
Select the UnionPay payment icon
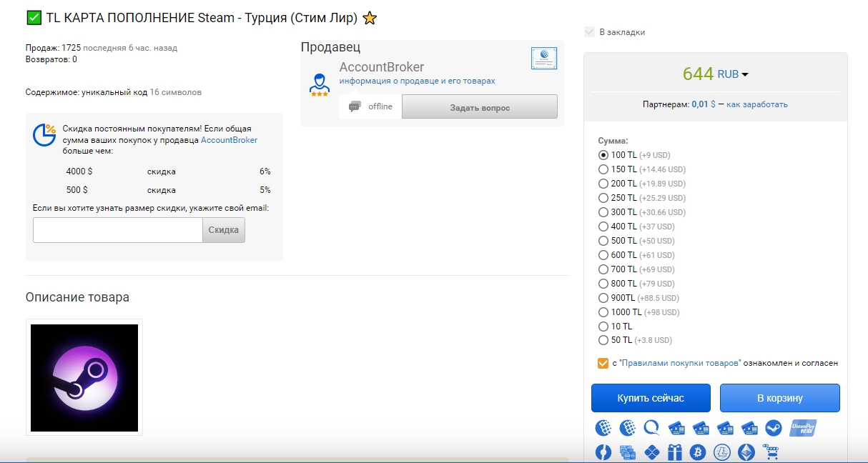(802, 428)
